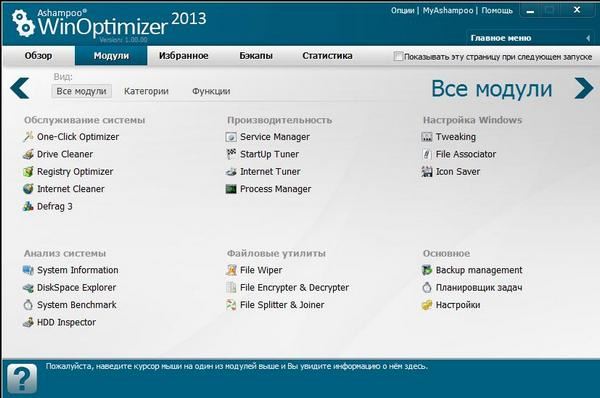Click the File Associator icon
600x398 pixels.
pos(427,154)
